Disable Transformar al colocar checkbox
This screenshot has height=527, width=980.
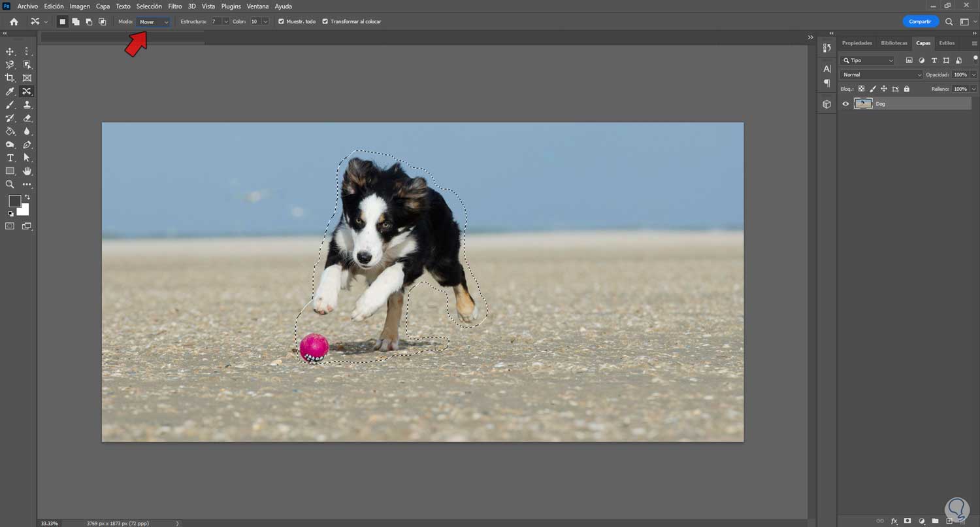point(325,22)
